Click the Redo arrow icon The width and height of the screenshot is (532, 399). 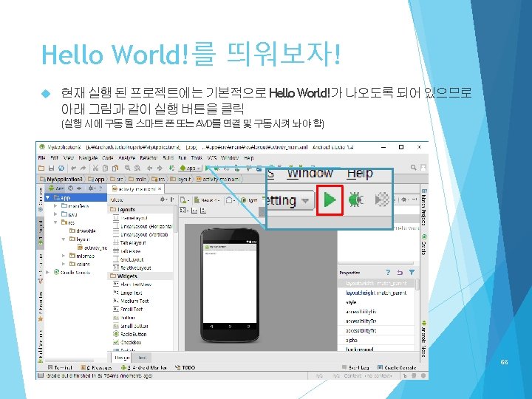83,168
